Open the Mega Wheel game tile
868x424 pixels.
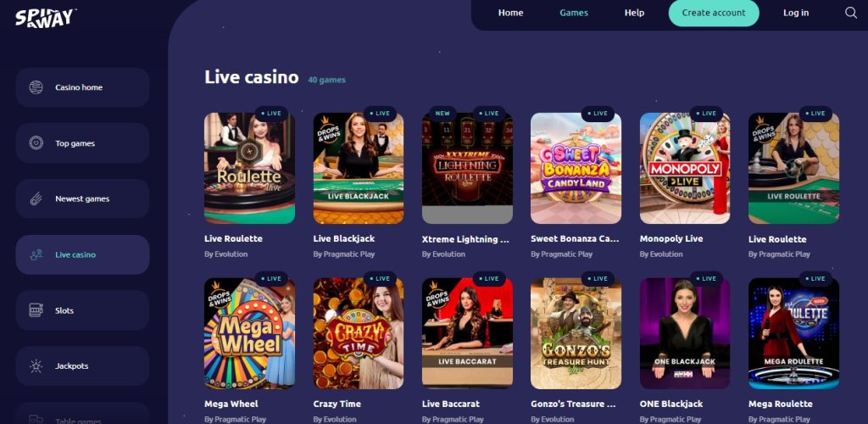[249, 333]
